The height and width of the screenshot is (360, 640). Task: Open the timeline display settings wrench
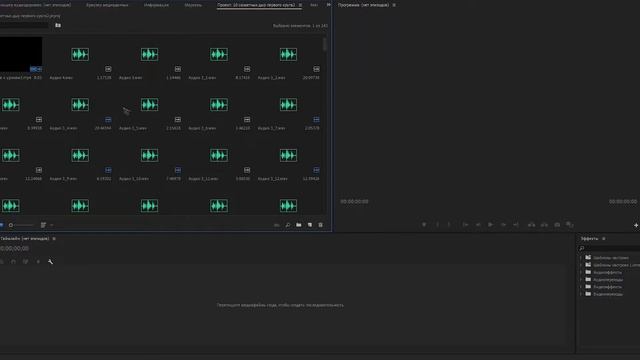pyautogui.click(x=51, y=262)
